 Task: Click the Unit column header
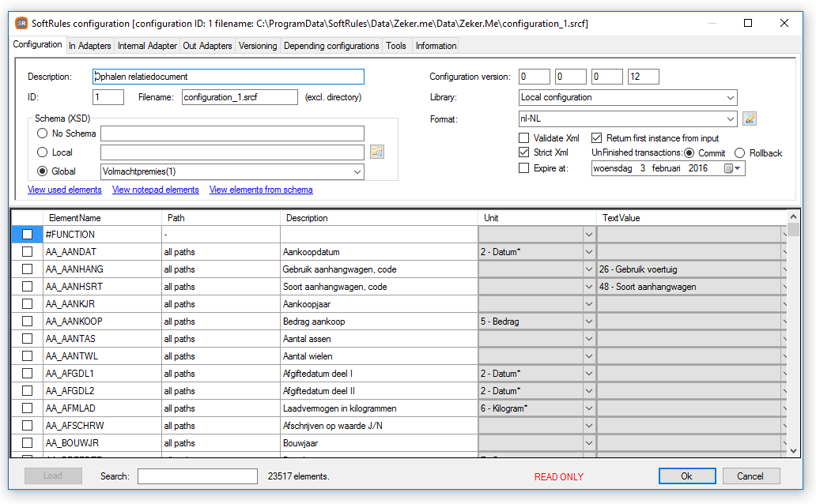[537, 218]
